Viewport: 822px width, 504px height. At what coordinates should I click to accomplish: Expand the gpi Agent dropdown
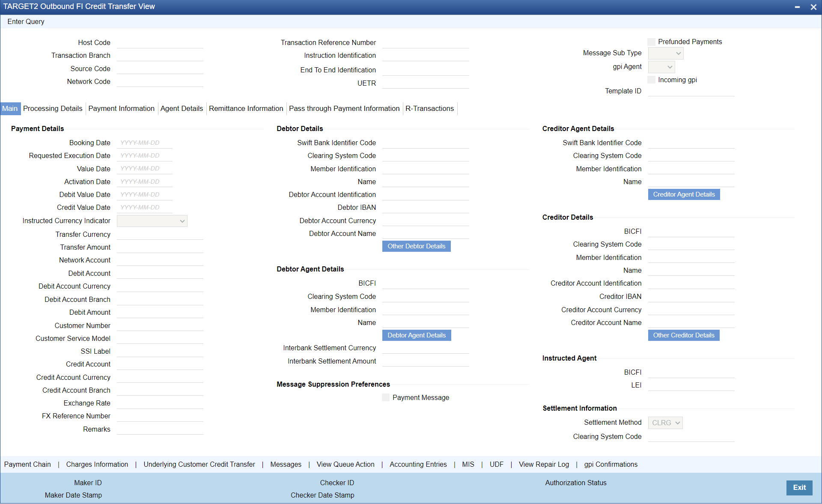click(661, 67)
